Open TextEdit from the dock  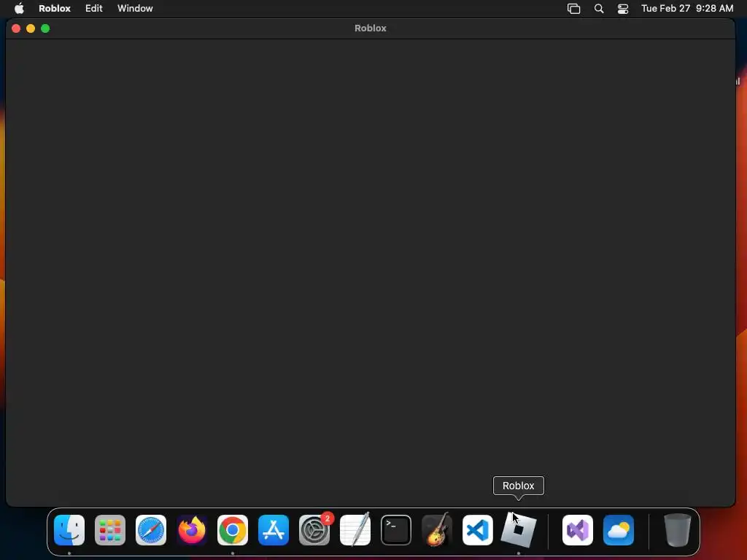click(355, 530)
